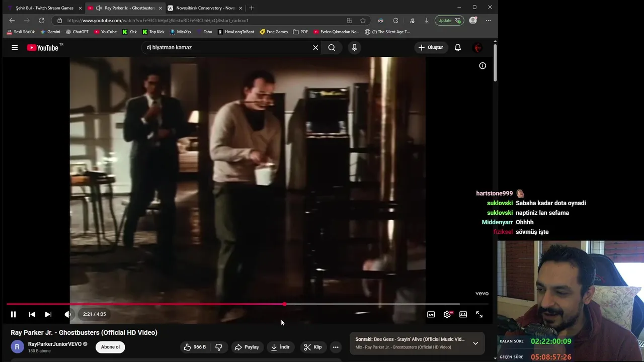Image resolution: width=644 pixels, height=362 pixels.
Task: Open browser downloads arrow icon
Action: [427, 21]
